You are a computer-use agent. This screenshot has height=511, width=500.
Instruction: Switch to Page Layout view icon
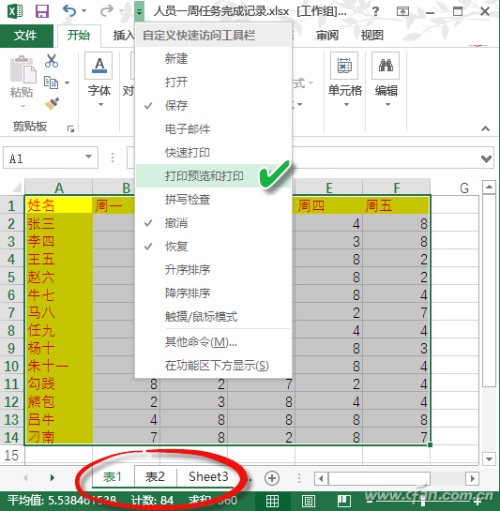(x=308, y=501)
